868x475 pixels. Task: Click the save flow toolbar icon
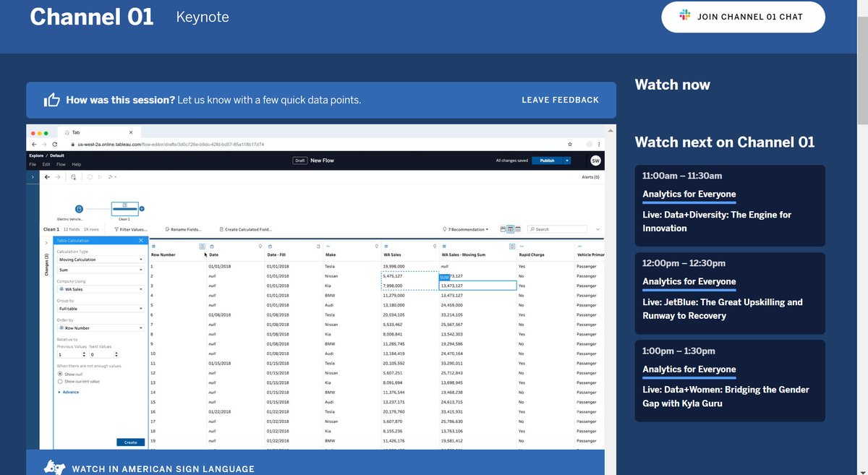point(73,176)
